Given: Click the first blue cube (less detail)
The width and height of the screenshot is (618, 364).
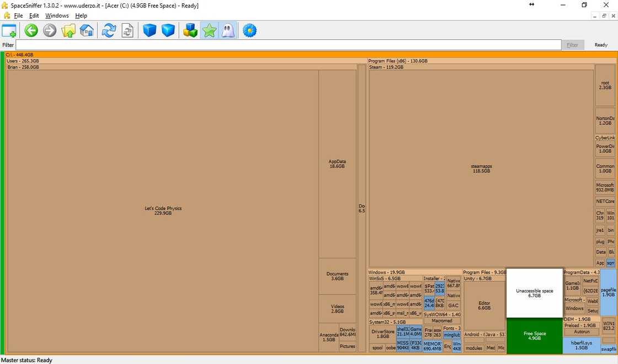Looking at the screenshot, I should (150, 30).
